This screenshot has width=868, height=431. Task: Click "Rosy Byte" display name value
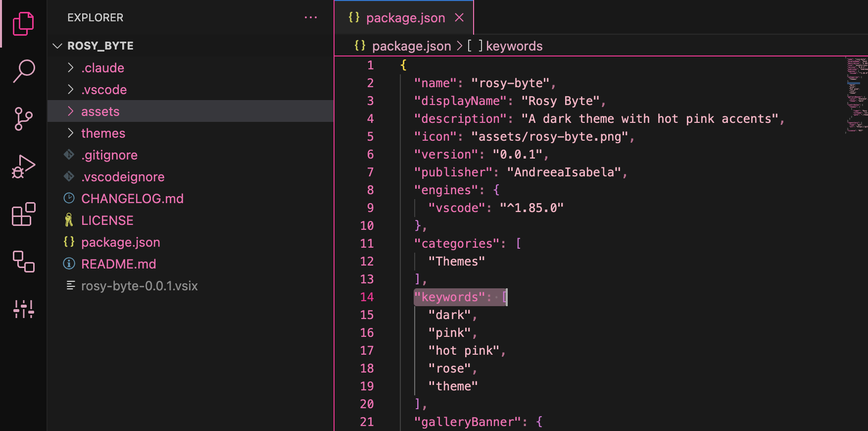[561, 101]
